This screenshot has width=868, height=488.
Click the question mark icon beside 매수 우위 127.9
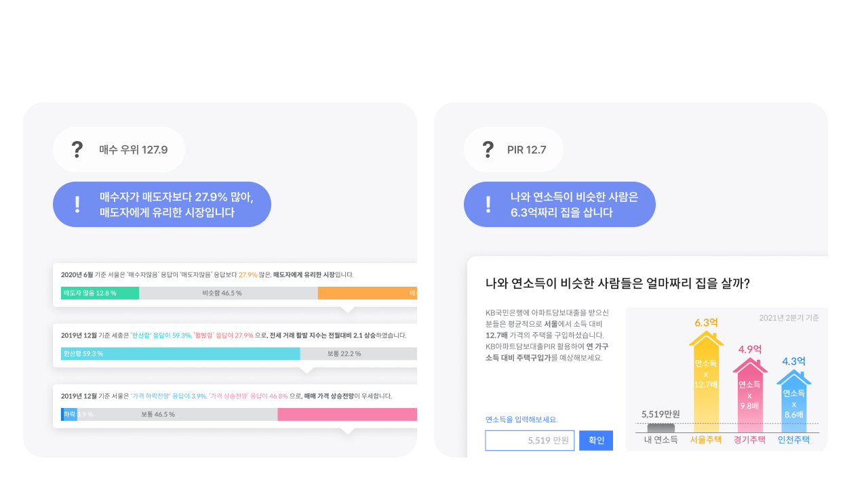tap(77, 149)
